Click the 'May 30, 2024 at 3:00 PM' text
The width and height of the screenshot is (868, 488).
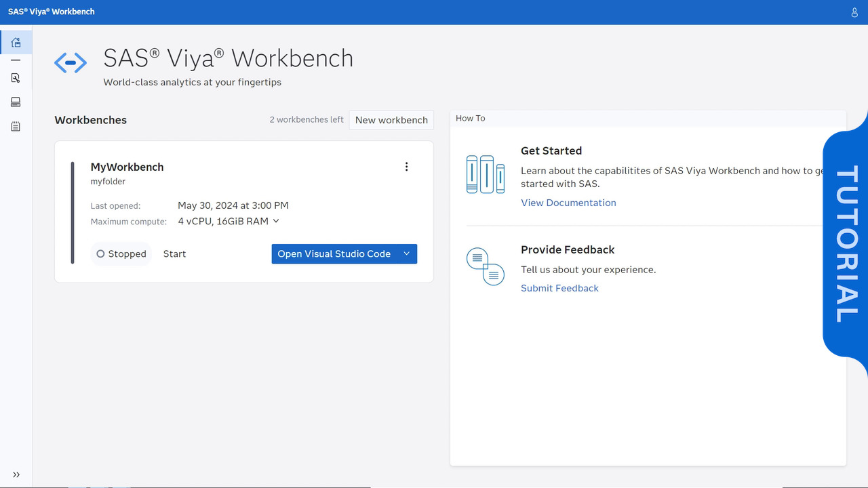(233, 205)
